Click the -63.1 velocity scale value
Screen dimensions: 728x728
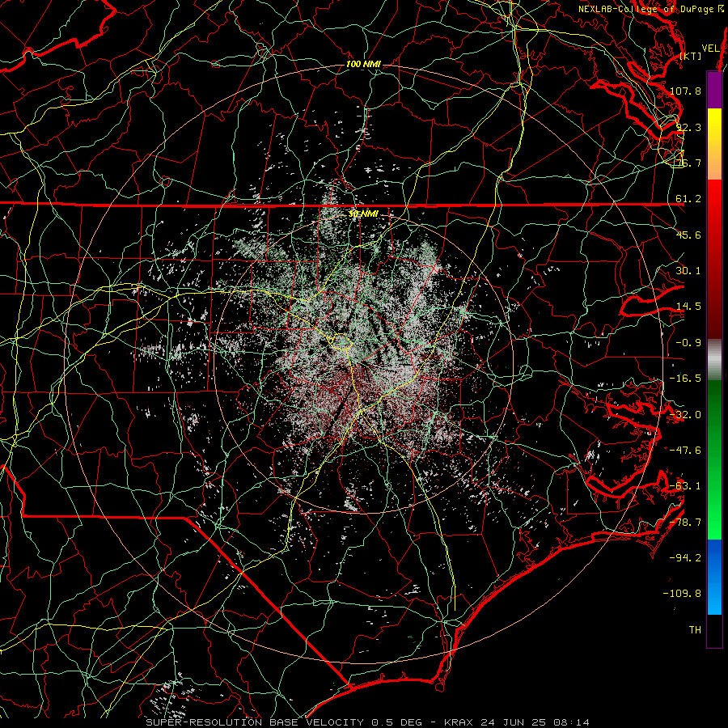tap(685, 486)
